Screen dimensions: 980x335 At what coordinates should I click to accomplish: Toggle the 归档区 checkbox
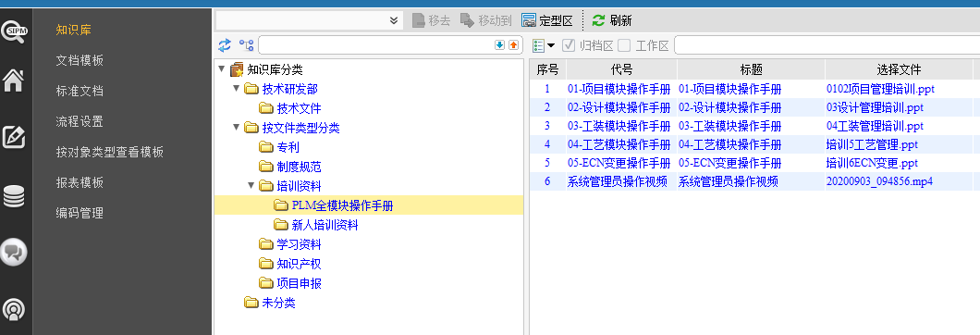coord(569,45)
